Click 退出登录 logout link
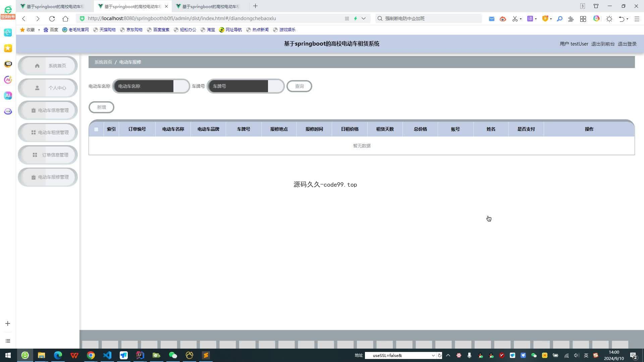 (627, 44)
